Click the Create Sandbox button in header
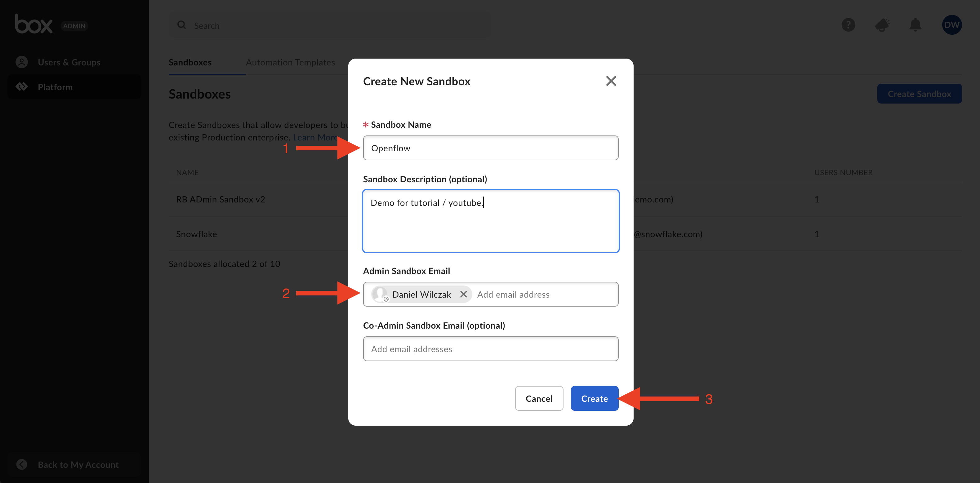 [x=919, y=94]
